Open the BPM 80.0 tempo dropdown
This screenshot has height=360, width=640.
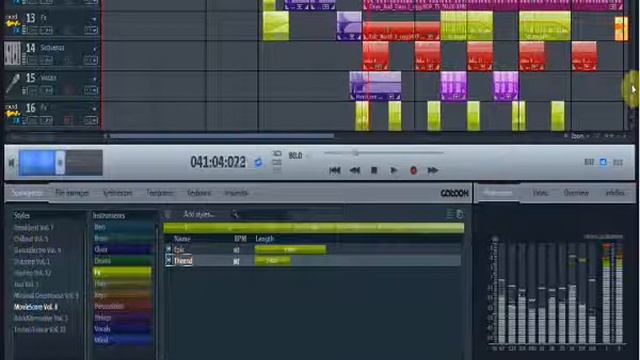coord(308,156)
